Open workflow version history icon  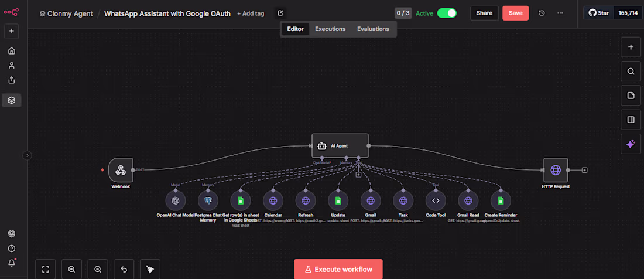tap(542, 13)
